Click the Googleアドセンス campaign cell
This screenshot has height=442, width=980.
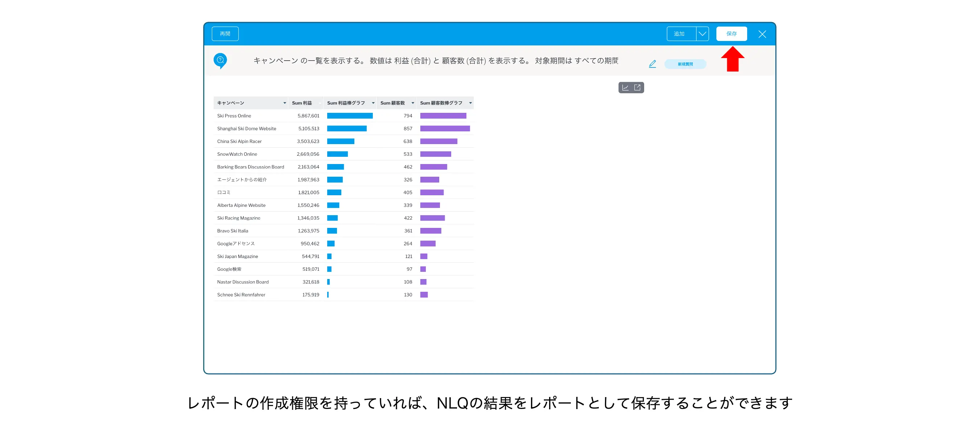[x=236, y=243]
